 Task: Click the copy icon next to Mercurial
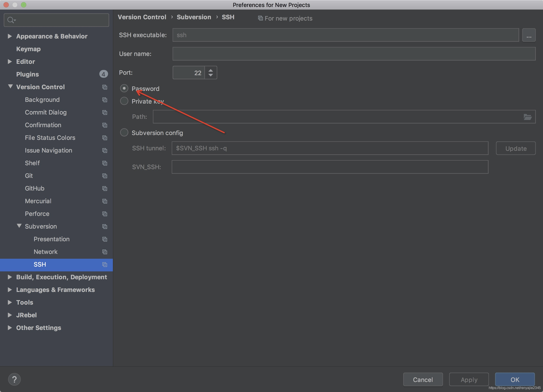click(105, 201)
